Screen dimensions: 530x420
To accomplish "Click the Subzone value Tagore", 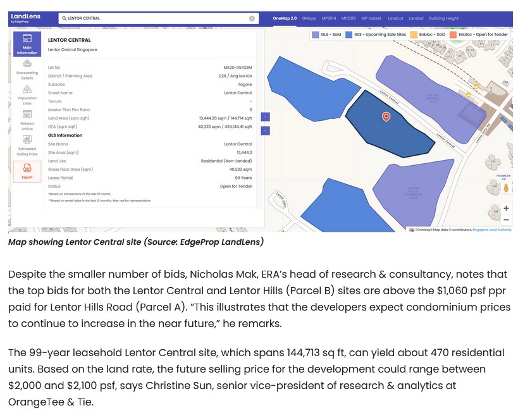I will pyautogui.click(x=245, y=85).
